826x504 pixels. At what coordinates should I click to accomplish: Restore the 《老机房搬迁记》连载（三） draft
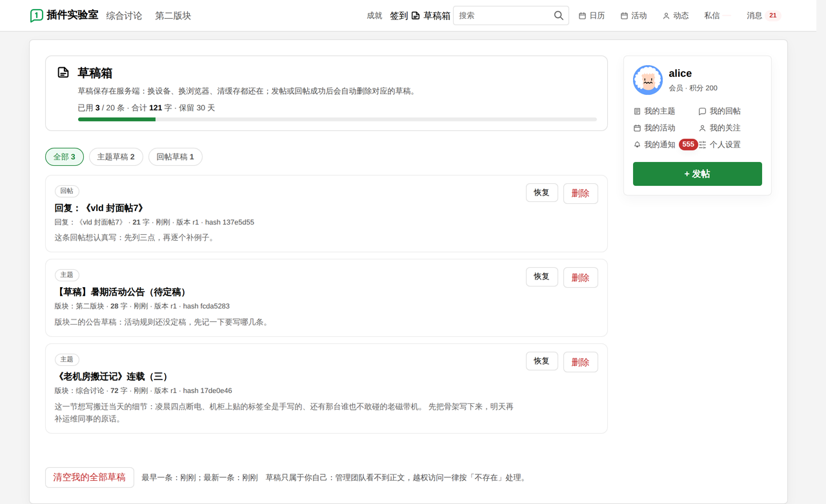542,361
